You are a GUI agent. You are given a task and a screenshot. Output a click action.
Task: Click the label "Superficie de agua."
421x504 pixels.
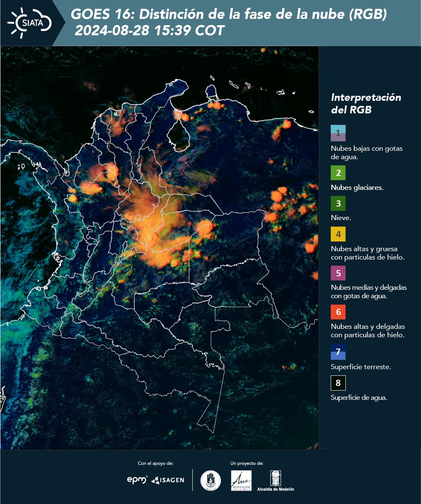(x=359, y=398)
